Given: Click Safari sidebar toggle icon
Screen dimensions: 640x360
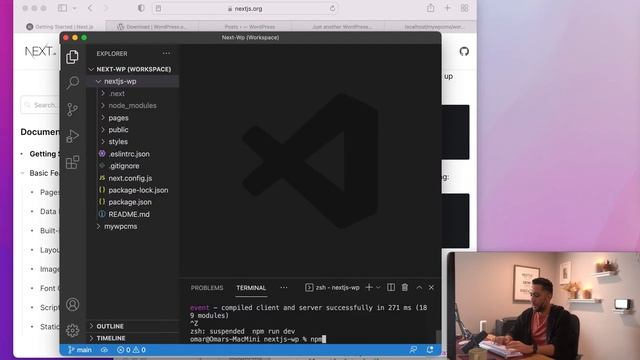Looking at the screenshot, I should 62,8.
